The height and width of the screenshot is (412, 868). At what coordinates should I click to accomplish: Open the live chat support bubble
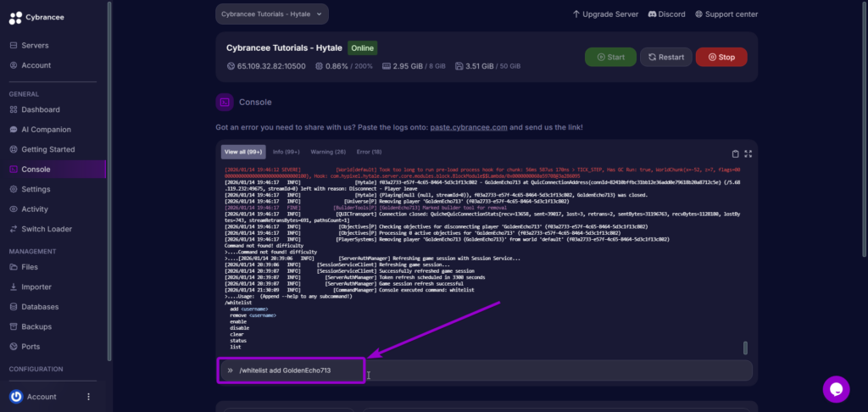(836, 389)
